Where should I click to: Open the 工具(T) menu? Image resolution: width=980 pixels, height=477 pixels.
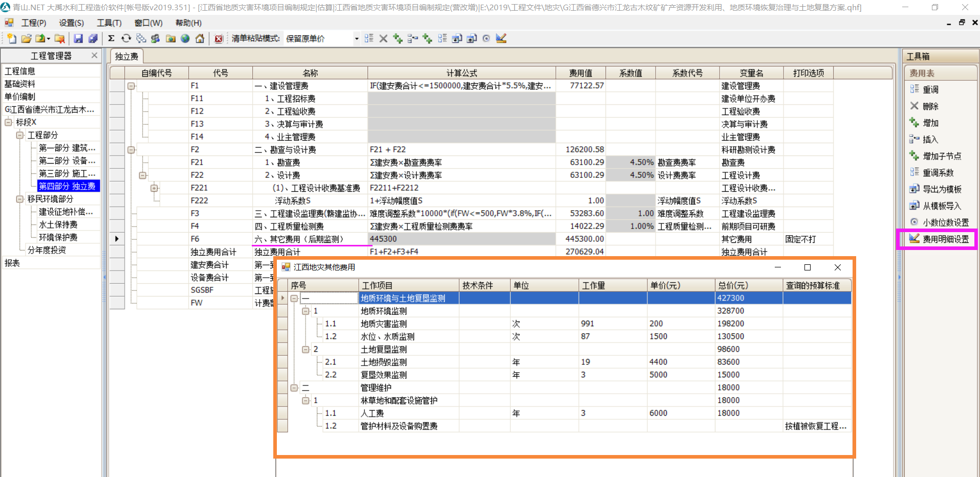(109, 23)
